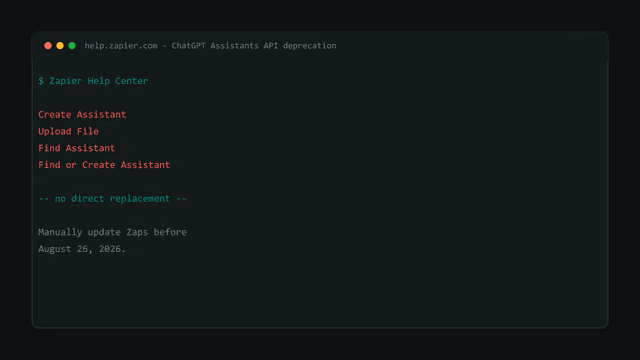
Task: Click the 'Find Assistant' entry
Action: point(77,148)
